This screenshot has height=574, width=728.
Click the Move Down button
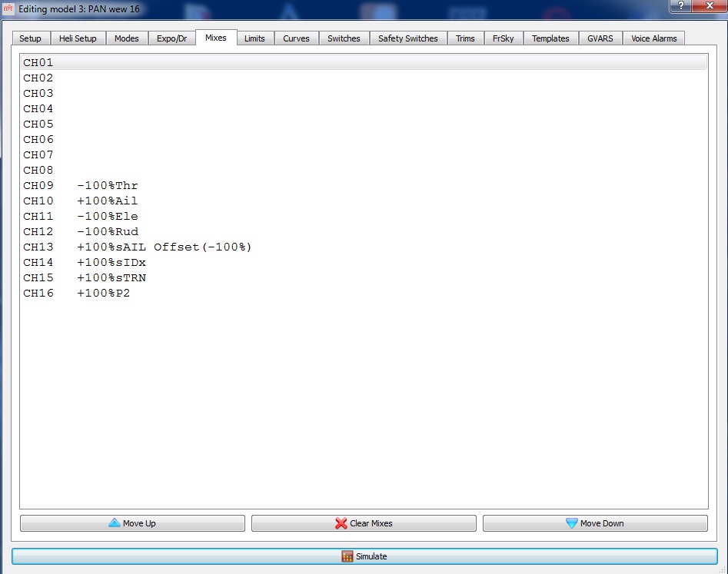click(x=594, y=523)
